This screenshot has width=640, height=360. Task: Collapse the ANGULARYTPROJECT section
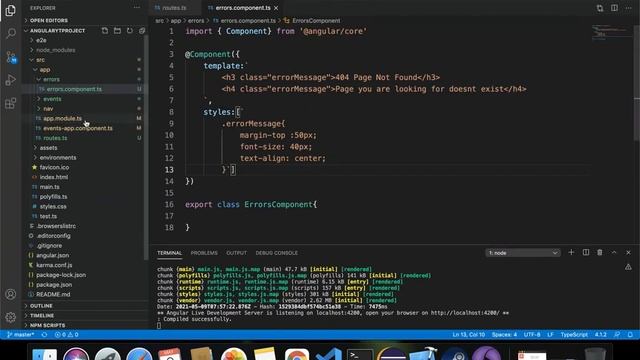pyautogui.click(x=57, y=31)
